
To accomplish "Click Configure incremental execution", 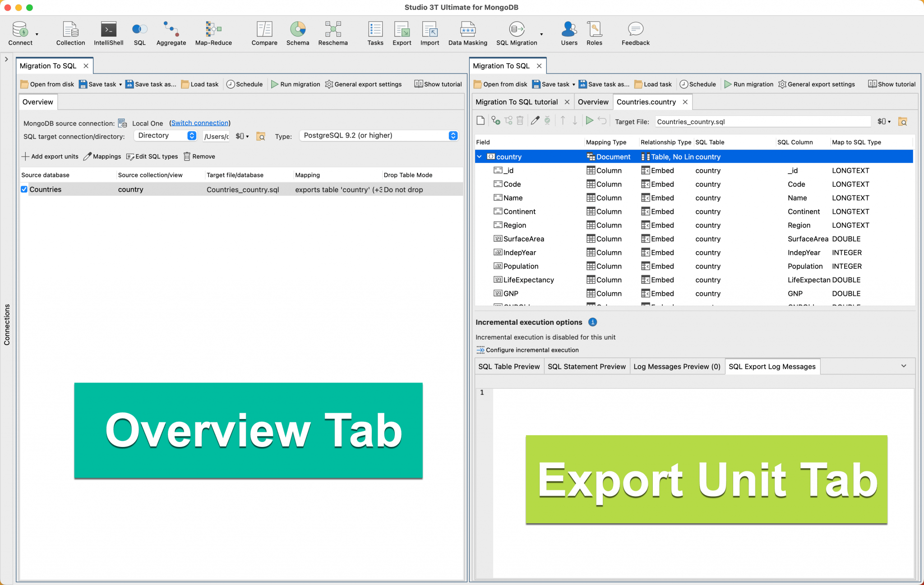I will 532,350.
